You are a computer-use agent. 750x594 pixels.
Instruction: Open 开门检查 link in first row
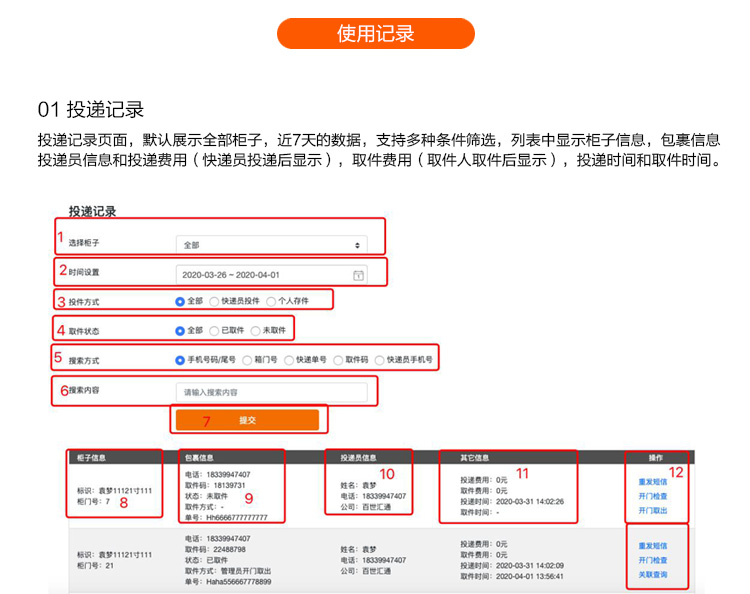coord(652,496)
